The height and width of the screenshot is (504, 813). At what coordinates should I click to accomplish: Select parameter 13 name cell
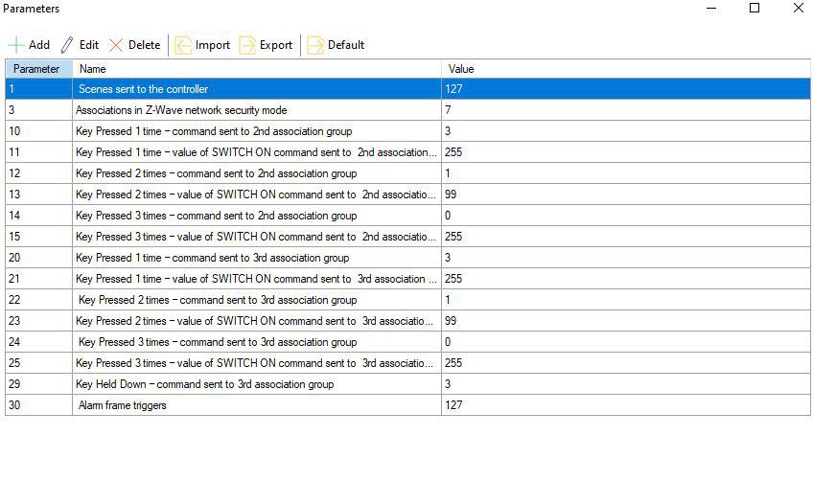click(257, 195)
